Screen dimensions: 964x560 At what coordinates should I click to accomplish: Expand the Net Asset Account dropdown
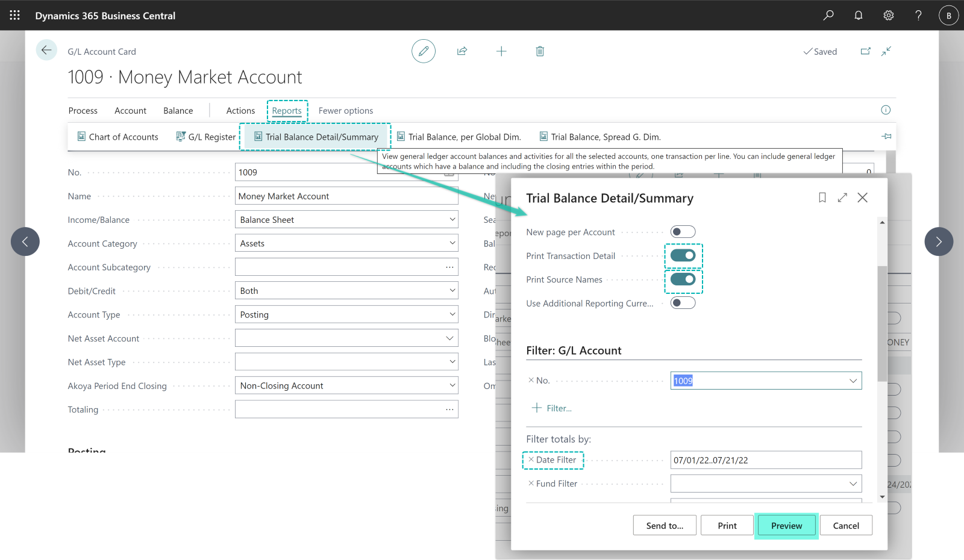449,338
